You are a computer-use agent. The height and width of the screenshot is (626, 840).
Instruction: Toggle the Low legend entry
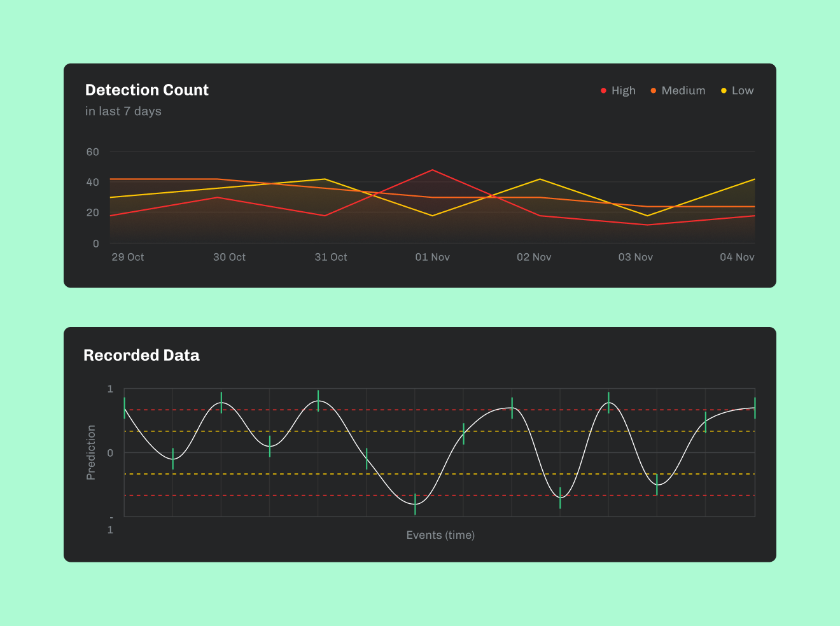[x=737, y=90]
